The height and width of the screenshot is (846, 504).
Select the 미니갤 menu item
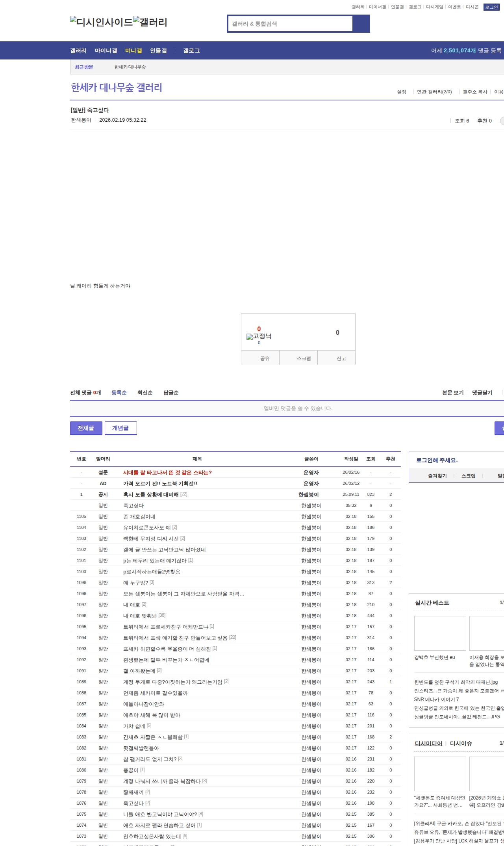(133, 51)
